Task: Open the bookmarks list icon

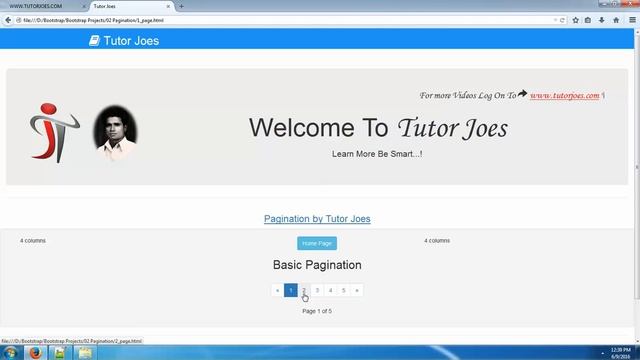Action: (x=588, y=20)
